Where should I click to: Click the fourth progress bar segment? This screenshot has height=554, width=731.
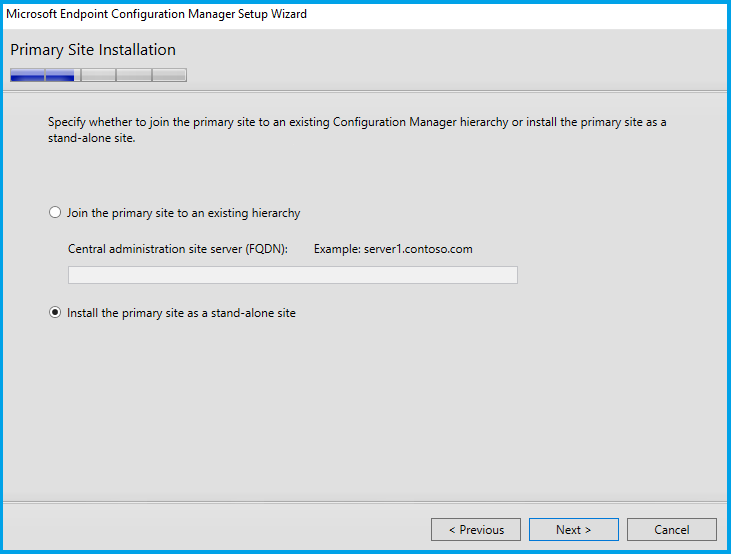[x=133, y=75]
